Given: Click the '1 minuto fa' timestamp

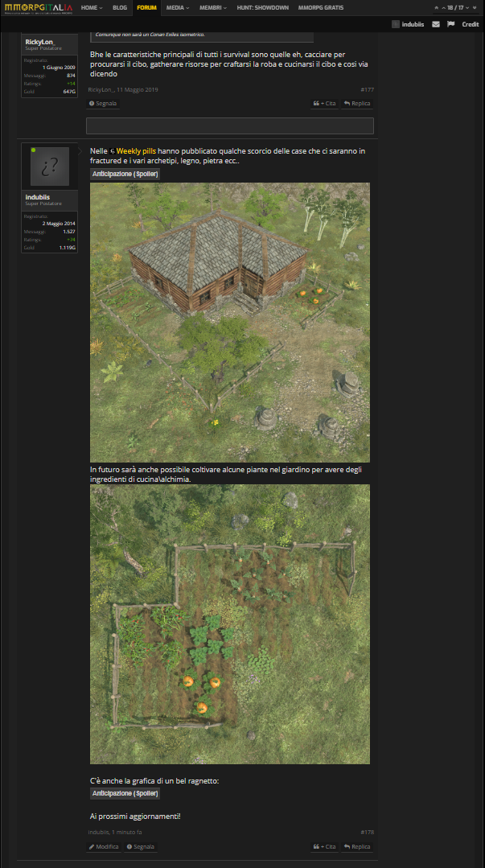Looking at the screenshot, I should 127,832.
